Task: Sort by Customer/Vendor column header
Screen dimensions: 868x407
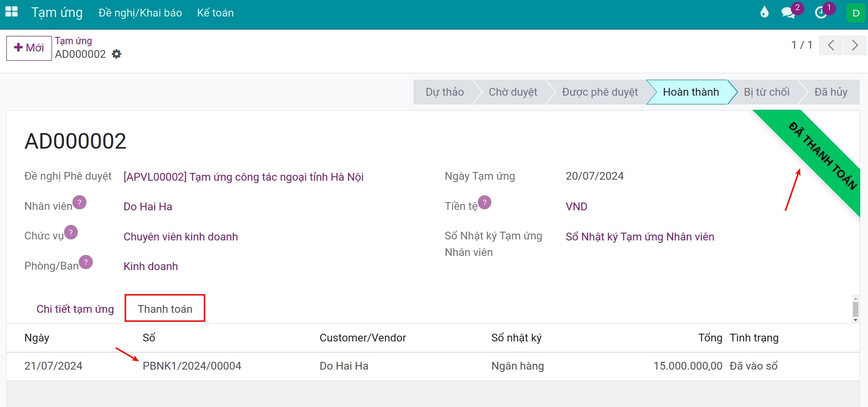Action: point(363,338)
